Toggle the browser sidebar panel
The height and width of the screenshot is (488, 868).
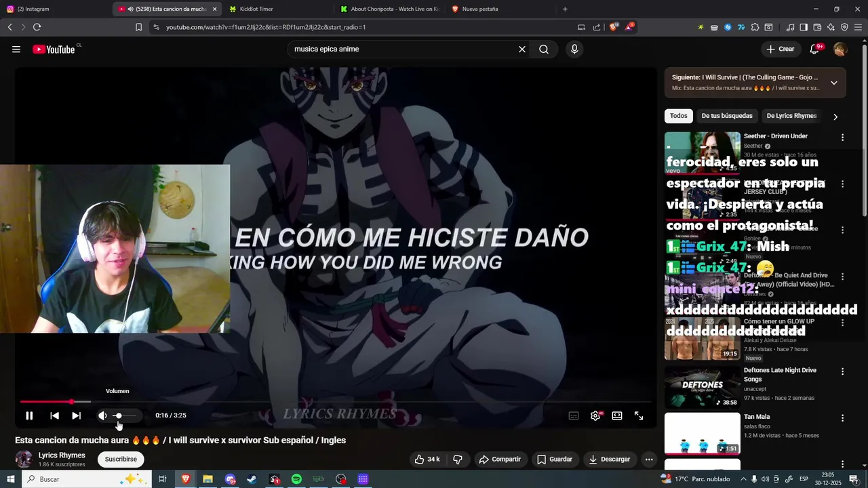(x=804, y=27)
